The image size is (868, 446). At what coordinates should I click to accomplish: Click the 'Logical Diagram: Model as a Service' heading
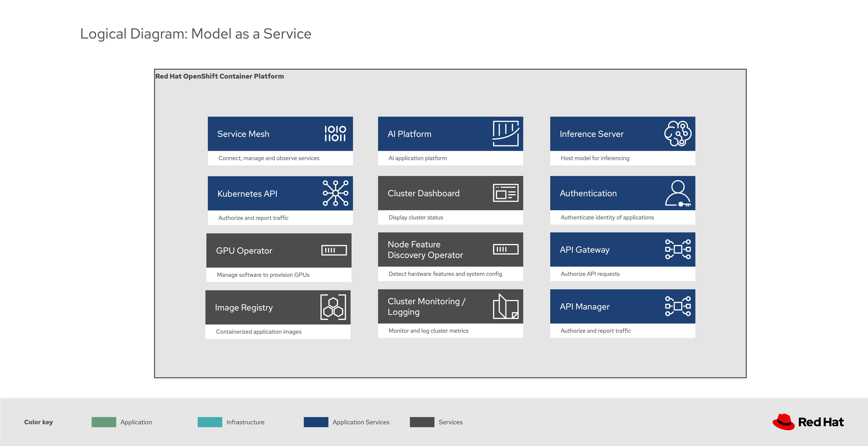(x=196, y=34)
